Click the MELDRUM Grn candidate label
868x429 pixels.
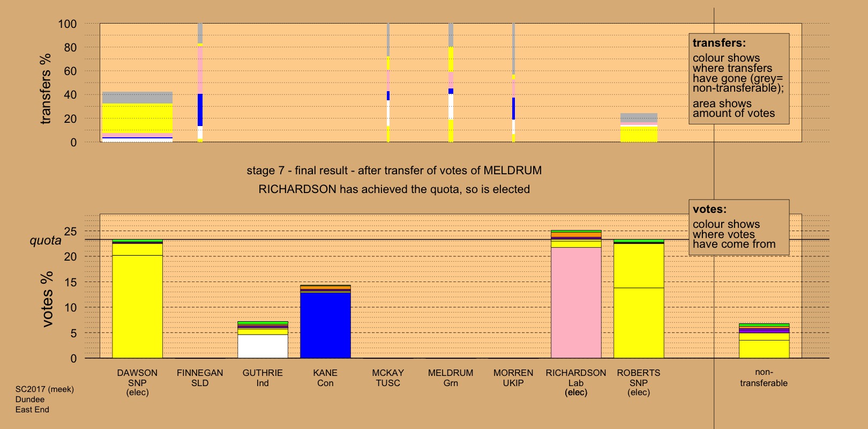click(x=451, y=378)
